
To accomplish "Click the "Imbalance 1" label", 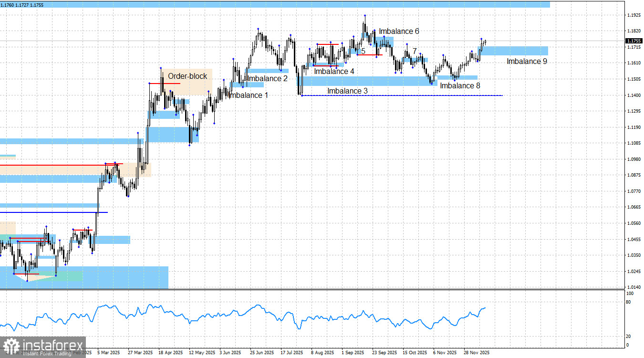I will pos(248,95).
